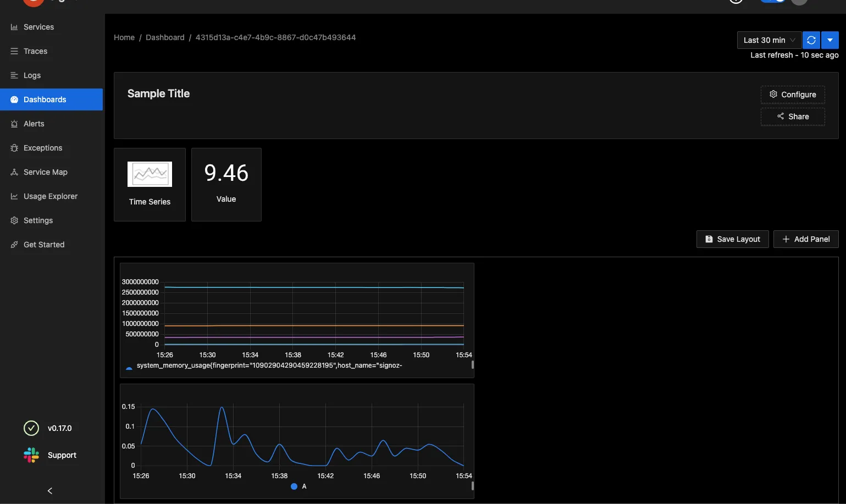Toggle the system_memory_usage legend entry
The width and height of the screenshot is (846, 504).
point(264,365)
